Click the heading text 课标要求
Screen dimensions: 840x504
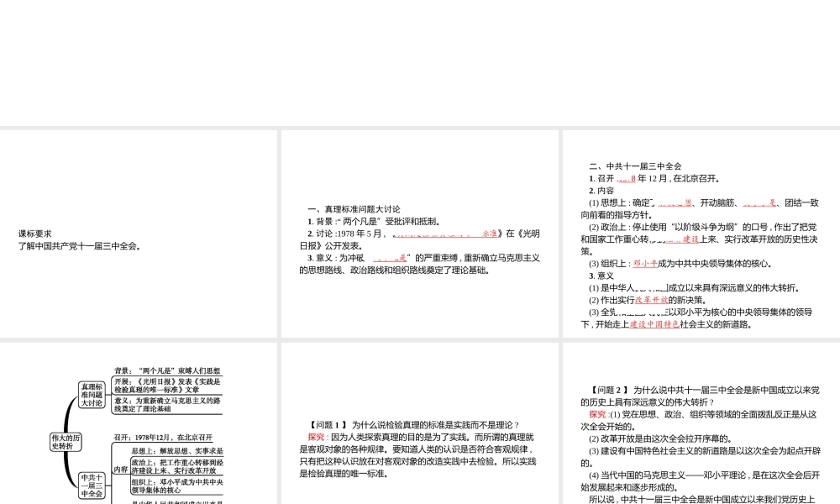35,234
